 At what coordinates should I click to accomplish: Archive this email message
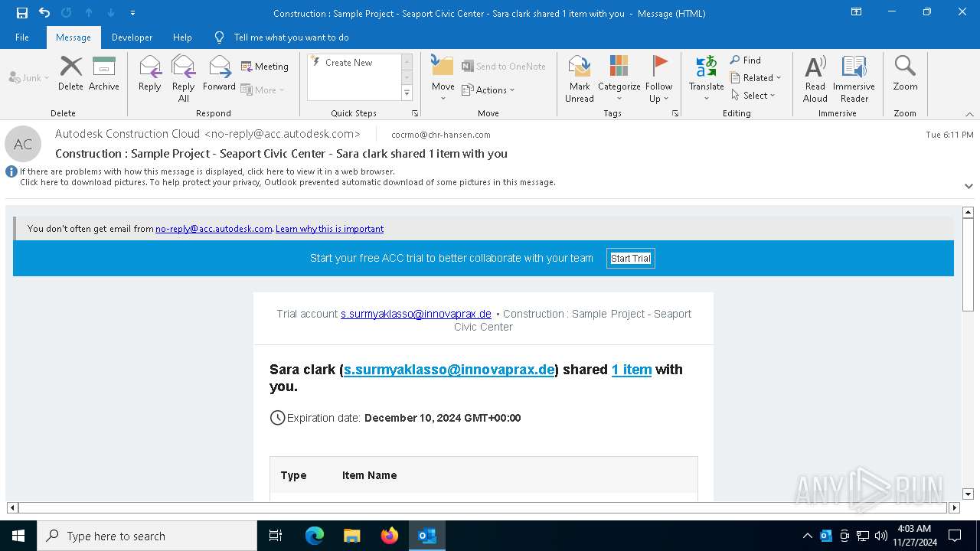[x=104, y=73]
